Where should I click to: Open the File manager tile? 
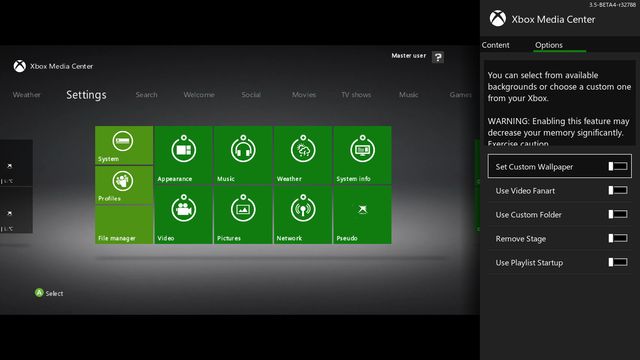[124, 225]
